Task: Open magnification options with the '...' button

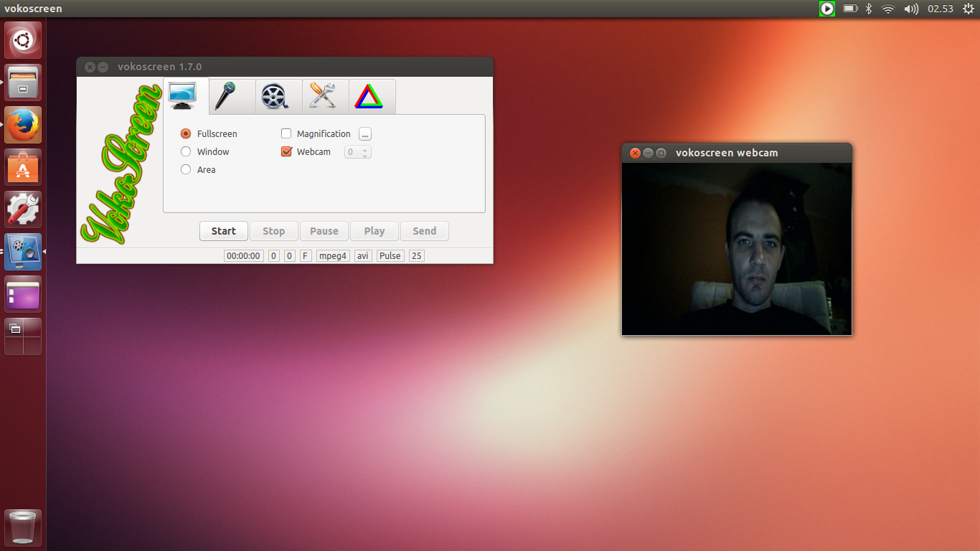Action: tap(365, 134)
